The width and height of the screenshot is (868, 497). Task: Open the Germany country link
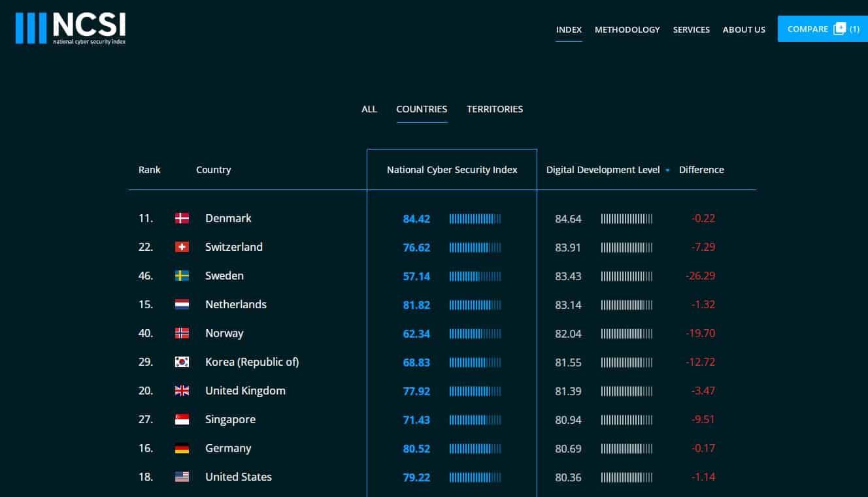pyautogui.click(x=227, y=448)
